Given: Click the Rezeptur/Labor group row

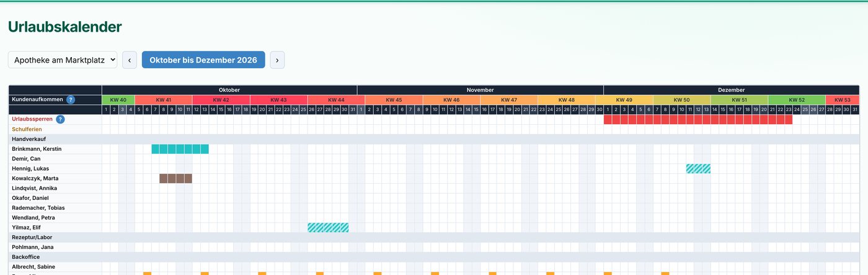Looking at the screenshot, I should pos(434,237).
